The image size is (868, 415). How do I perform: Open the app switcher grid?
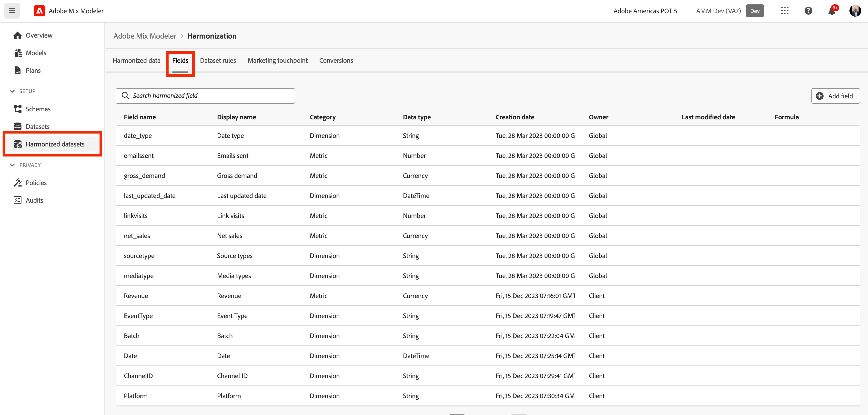coord(784,11)
